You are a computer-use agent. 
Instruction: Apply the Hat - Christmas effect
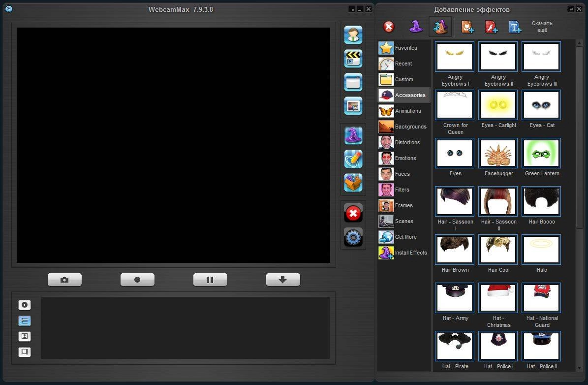(x=498, y=297)
